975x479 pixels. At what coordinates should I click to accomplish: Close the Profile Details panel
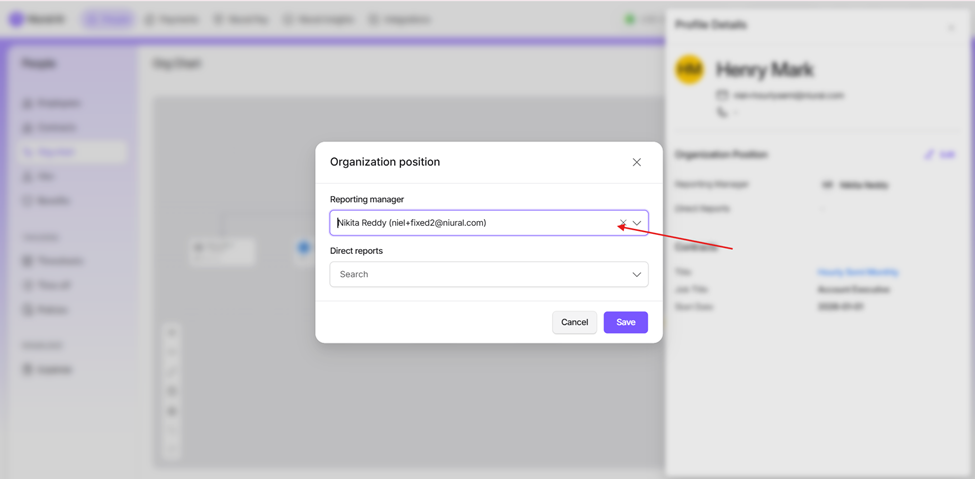951,27
